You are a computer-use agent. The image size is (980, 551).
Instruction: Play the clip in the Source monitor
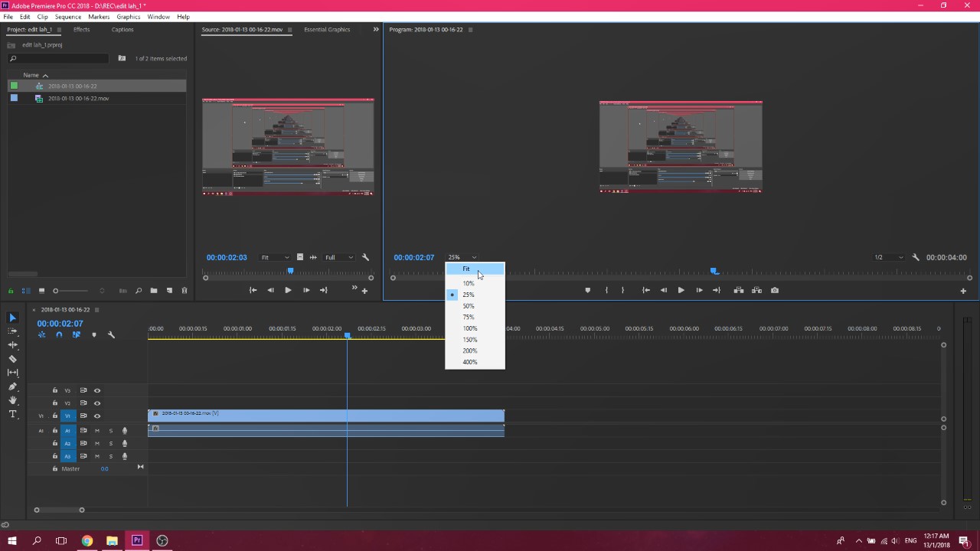tap(287, 290)
